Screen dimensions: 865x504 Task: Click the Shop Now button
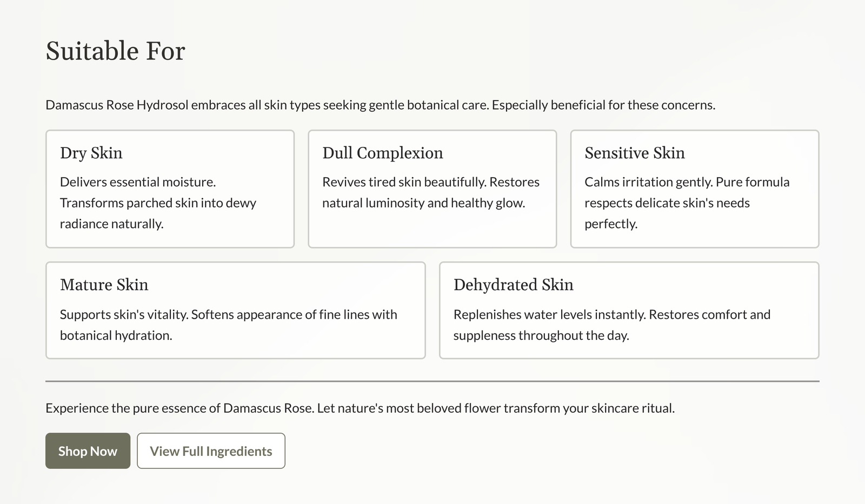click(88, 451)
